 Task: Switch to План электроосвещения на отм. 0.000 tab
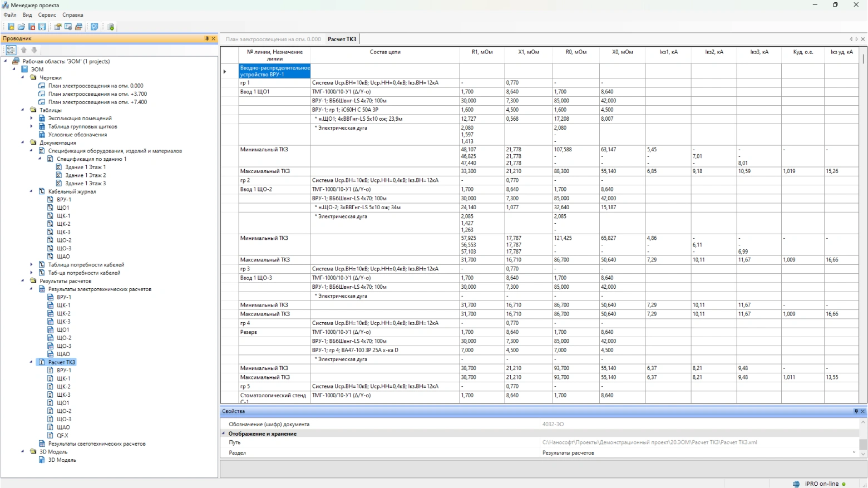pyautogui.click(x=273, y=39)
